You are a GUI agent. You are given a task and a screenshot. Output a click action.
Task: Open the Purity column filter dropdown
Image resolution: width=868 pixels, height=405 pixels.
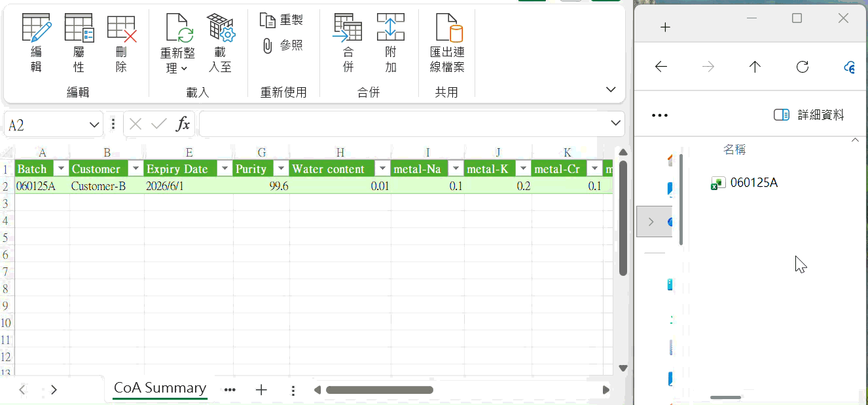point(281,168)
